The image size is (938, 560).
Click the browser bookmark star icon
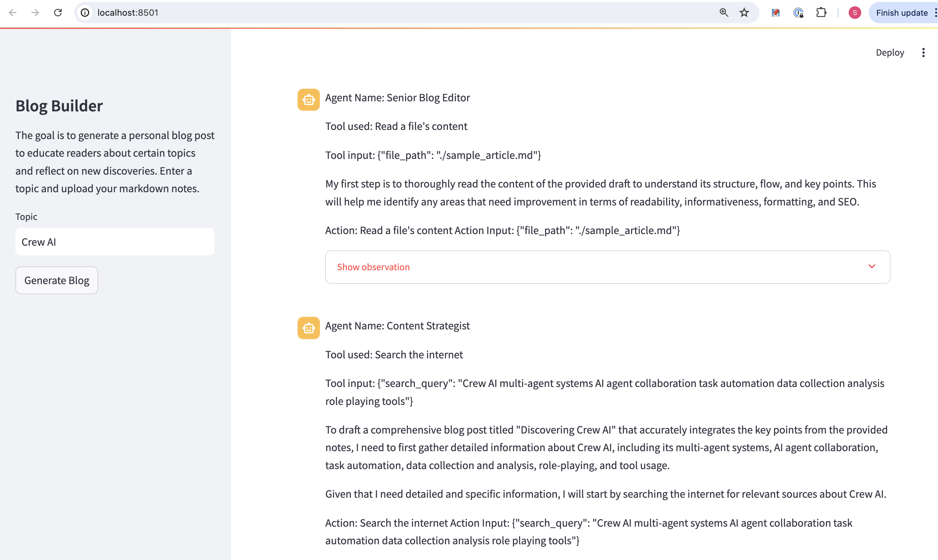(x=744, y=12)
